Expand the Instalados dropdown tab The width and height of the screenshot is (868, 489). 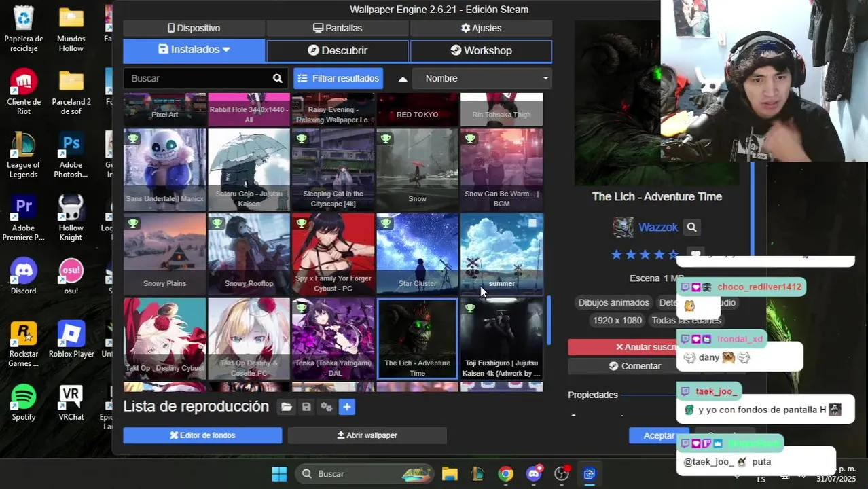click(x=194, y=50)
